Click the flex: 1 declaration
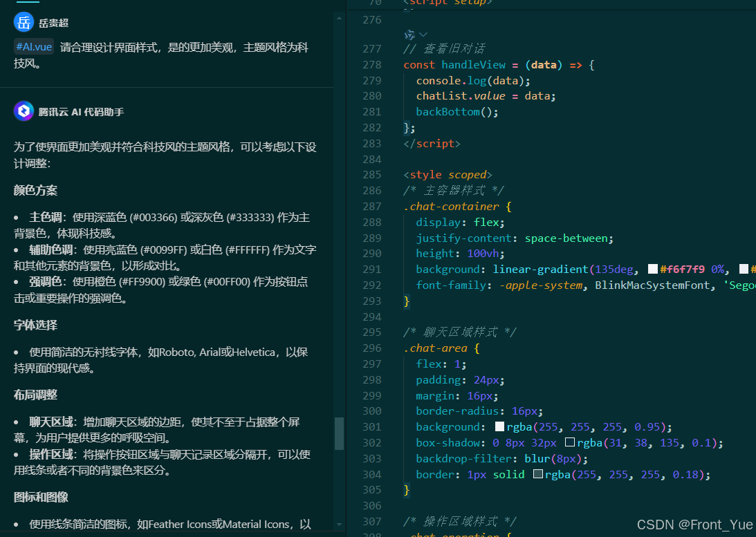Screen dimensions: 756x537 click(441, 364)
